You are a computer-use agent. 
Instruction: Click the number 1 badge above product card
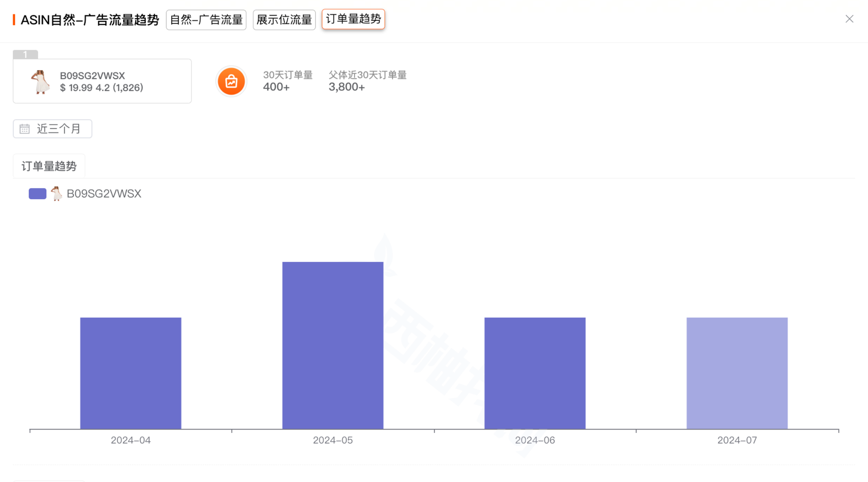(x=25, y=54)
